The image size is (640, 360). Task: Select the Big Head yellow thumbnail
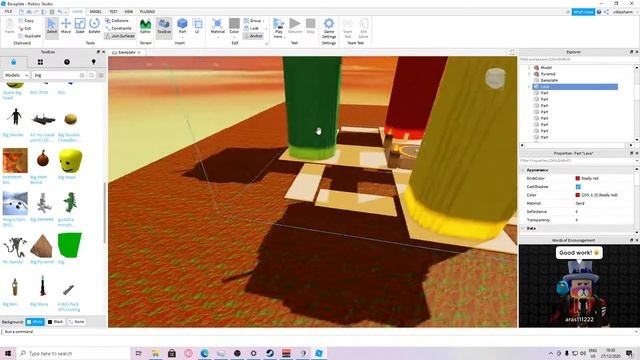coord(70,161)
